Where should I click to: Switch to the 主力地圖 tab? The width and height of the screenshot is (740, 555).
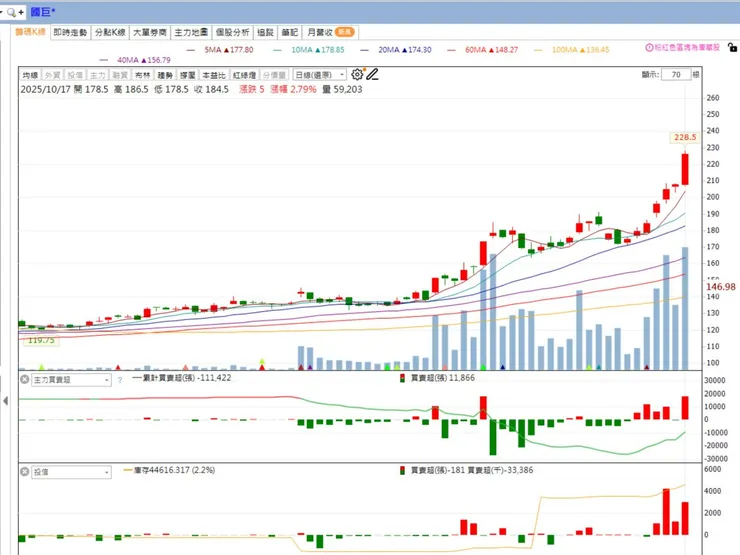pos(191,32)
